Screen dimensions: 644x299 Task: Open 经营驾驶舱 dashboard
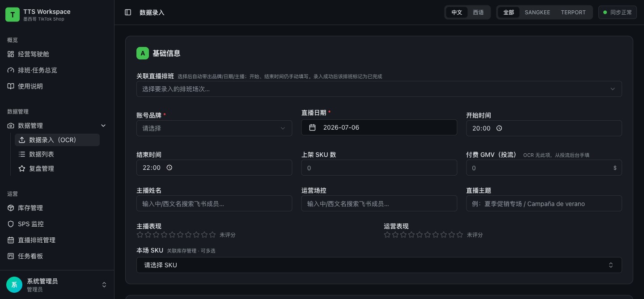(57, 54)
